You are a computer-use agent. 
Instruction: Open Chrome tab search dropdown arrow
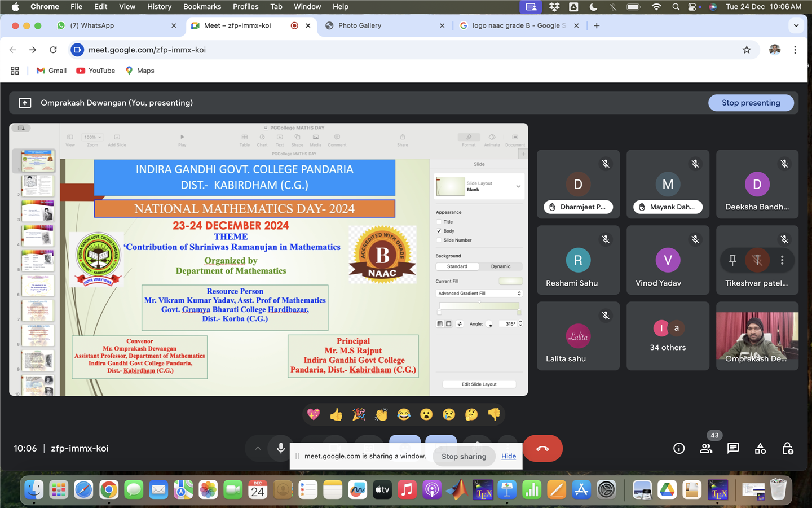tap(796, 25)
